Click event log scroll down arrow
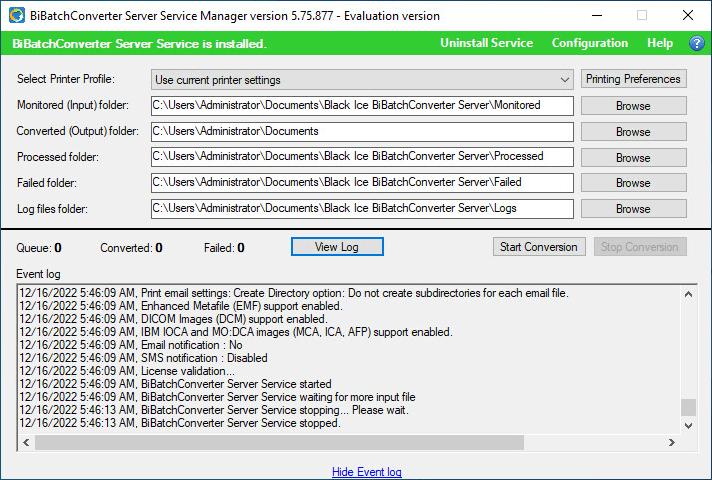The image size is (712, 480). pos(688,426)
